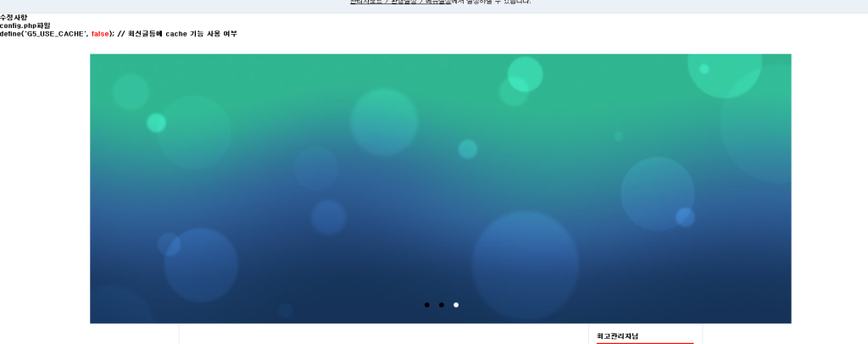Viewport: 868px width, 344px height.
Task: Click the red 'false' value in code
Action: click(x=100, y=34)
